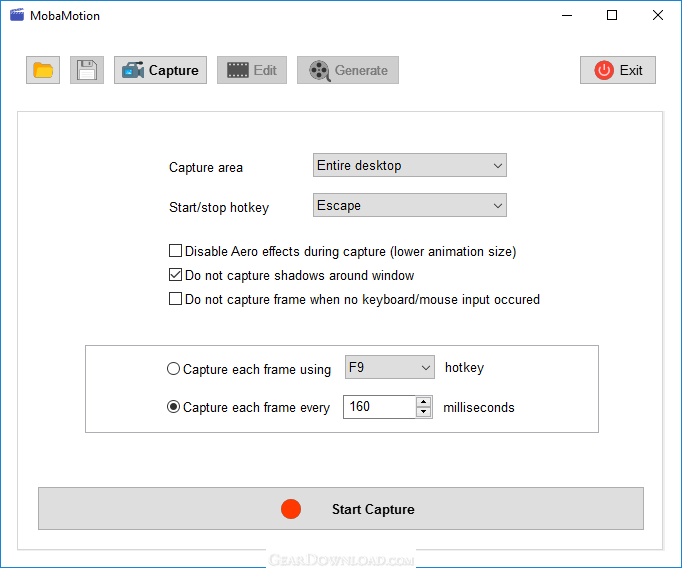Switch to the Capture tab
This screenshot has height=568, width=682.
click(x=160, y=70)
